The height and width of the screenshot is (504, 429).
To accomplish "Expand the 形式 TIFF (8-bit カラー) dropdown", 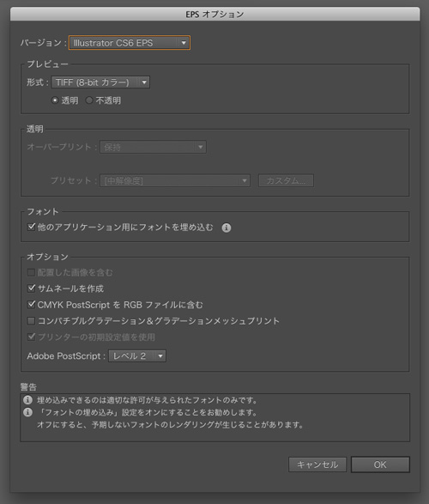I will 100,82.
